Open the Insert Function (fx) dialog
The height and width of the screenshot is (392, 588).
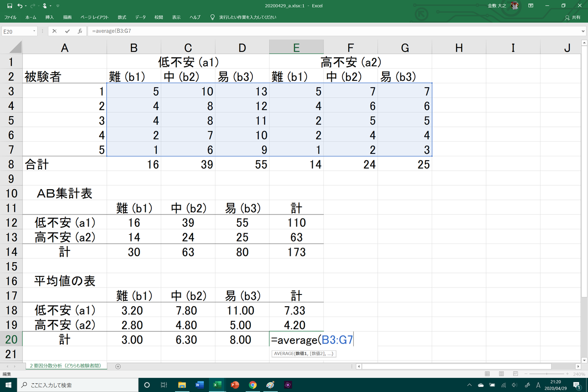point(80,30)
